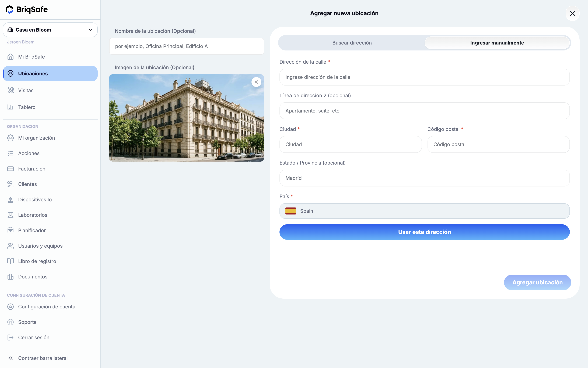This screenshot has height=368, width=588.
Task: Open Facturación section
Action: pyautogui.click(x=50, y=169)
